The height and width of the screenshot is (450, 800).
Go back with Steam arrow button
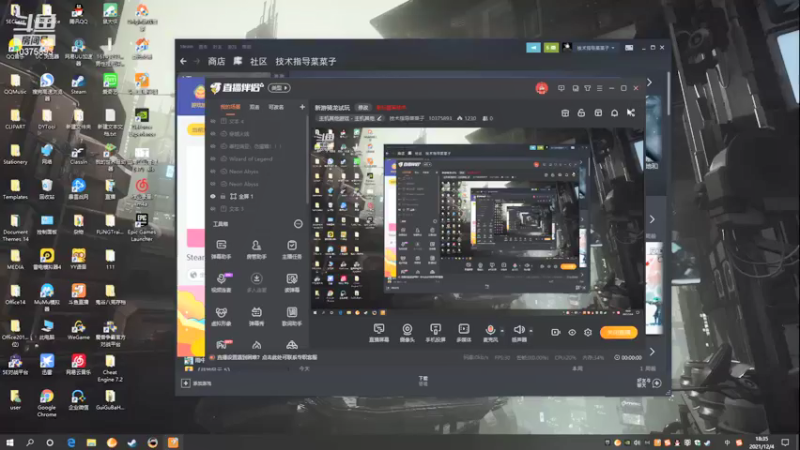[x=183, y=61]
